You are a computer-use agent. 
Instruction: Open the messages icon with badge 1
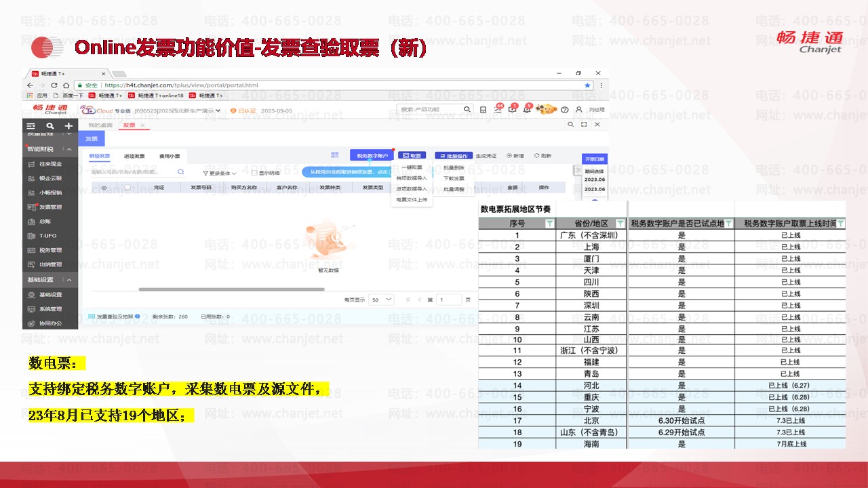513,109
